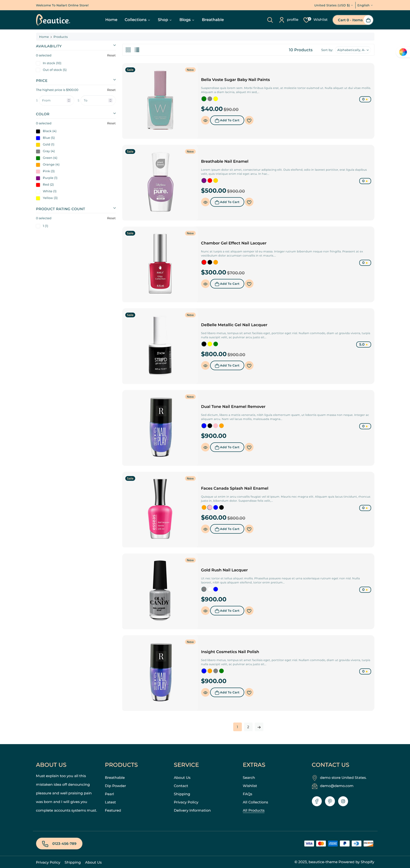The width and height of the screenshot is (410, 868).
Task: Open the Facebook icon in footer
Action: click(317, 801)
